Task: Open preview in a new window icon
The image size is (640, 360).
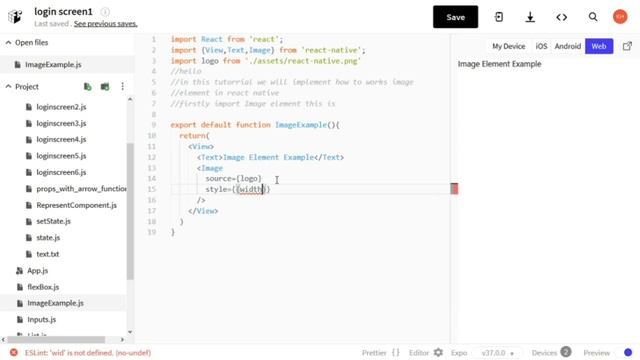Action: point(627,46)
